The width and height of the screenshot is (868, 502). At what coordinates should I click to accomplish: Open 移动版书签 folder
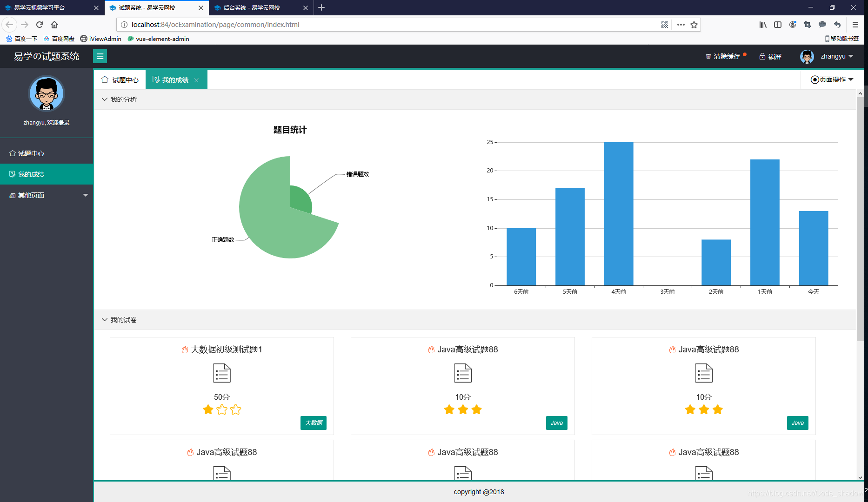(x=841, y=39)
